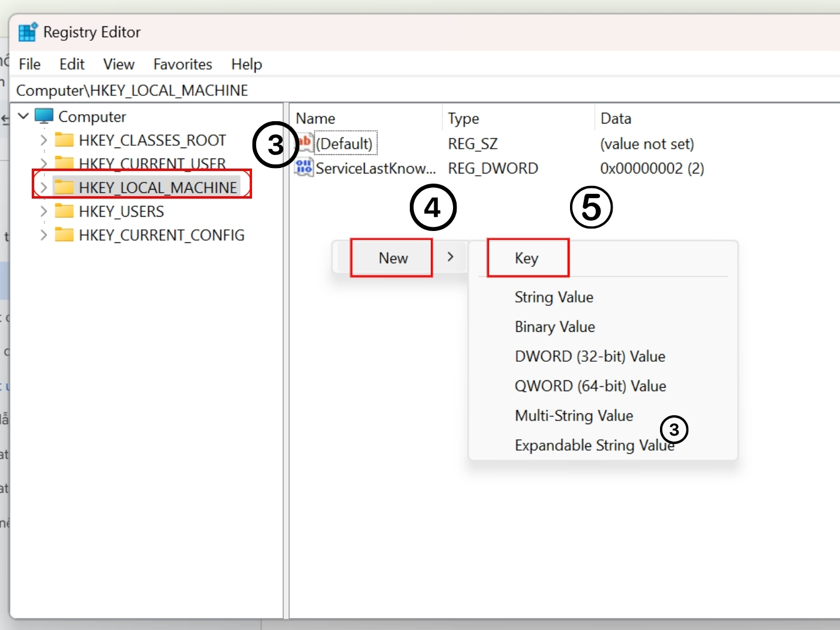Open the New submenu arrow
The height and width of the screenshot is (630, 840).
[x=450, y=257]
